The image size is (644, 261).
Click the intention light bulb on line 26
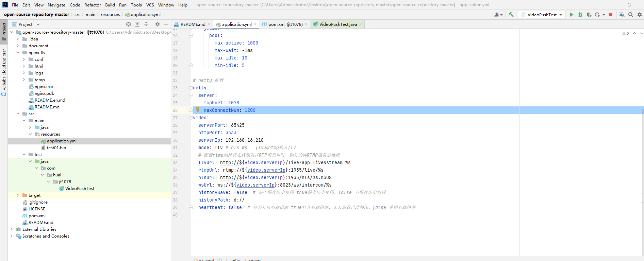(198, 109)
